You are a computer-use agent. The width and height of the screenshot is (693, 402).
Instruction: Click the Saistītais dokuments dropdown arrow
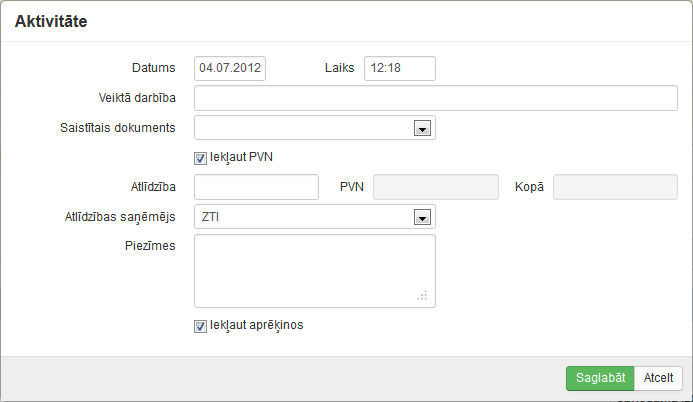(x=422, y=128)
